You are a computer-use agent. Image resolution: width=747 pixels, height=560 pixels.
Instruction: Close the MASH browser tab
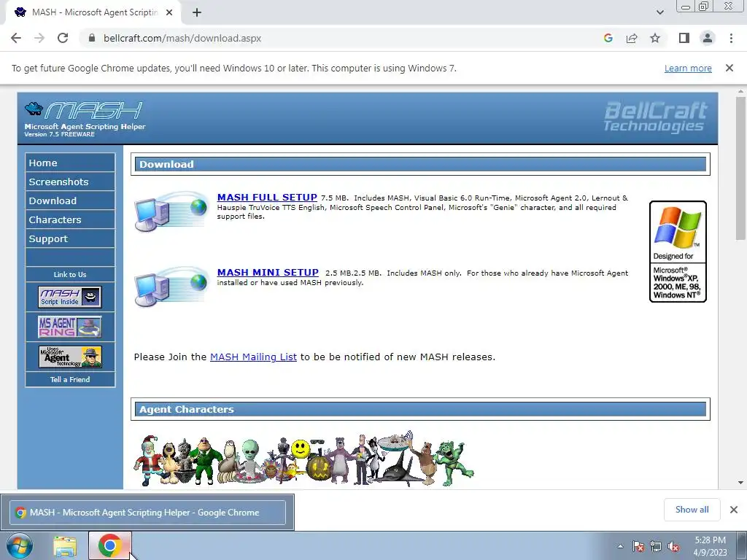click(x=169, y=12)
